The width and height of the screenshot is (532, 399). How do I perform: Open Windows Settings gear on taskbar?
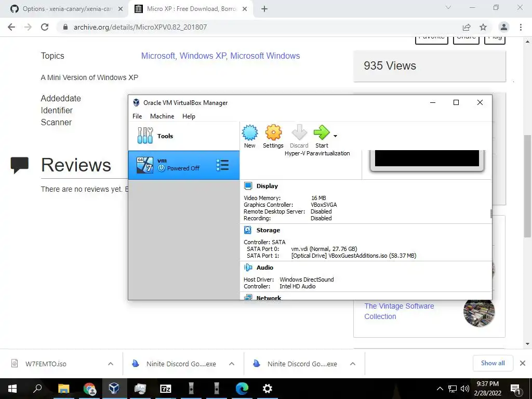(268, 389)
